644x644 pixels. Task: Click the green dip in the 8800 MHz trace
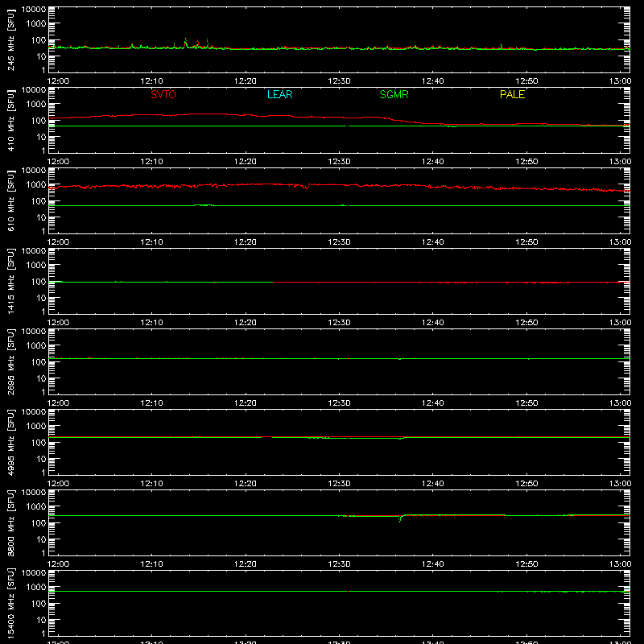[x=400, y=519]
